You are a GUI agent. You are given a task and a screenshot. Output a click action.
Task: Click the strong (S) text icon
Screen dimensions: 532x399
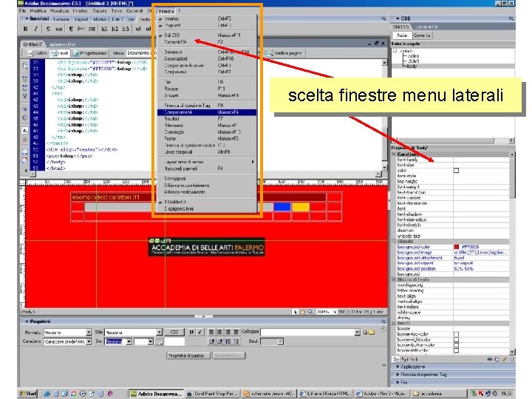(48, 29)
